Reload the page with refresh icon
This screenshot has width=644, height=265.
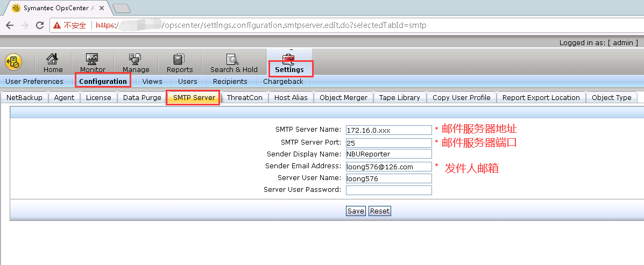[x=40, y=25]
